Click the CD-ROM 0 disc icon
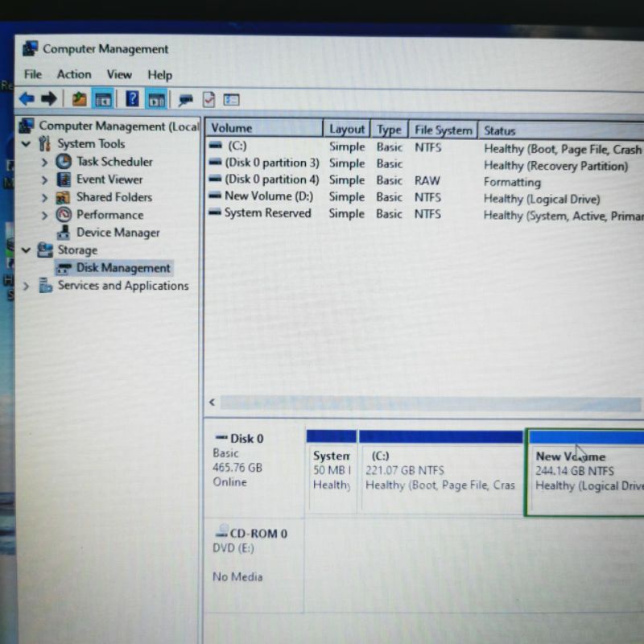This screenshot has width=644, height=644. coord(221,533)
